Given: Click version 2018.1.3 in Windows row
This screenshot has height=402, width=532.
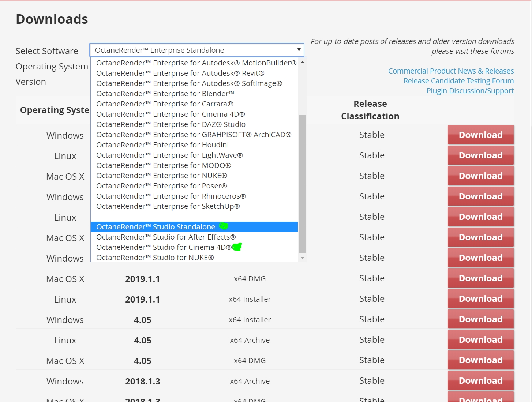Looking at the screenshot, I should tap(143, 381).
